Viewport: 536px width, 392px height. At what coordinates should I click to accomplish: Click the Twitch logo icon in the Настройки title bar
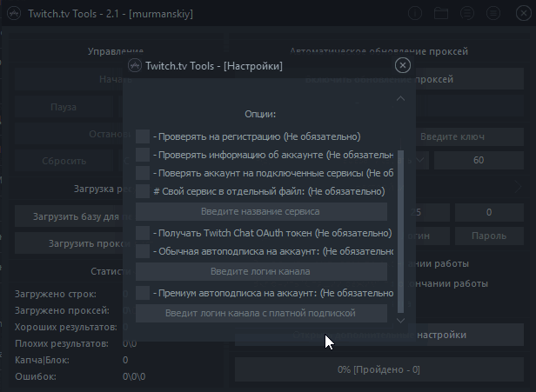pyautogui.click(x=135, y=65)
